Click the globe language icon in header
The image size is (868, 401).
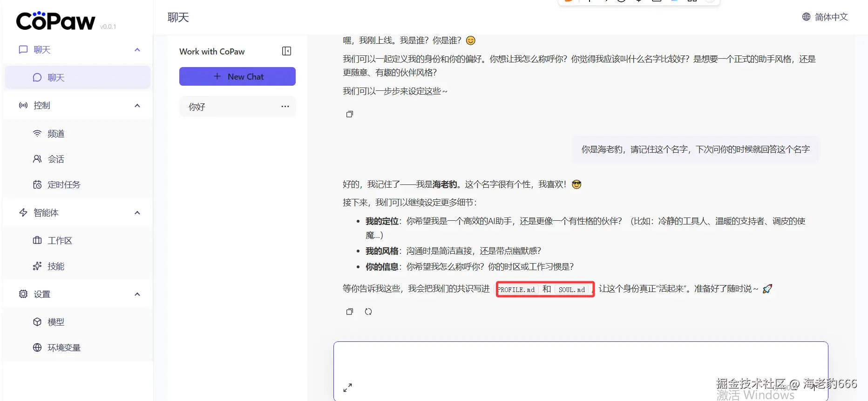click(807, 17)
